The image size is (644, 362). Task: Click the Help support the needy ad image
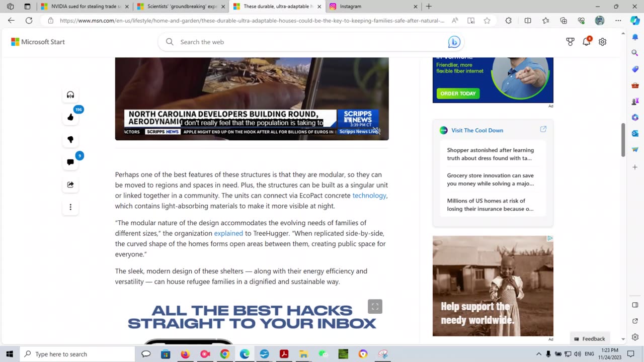493,286
